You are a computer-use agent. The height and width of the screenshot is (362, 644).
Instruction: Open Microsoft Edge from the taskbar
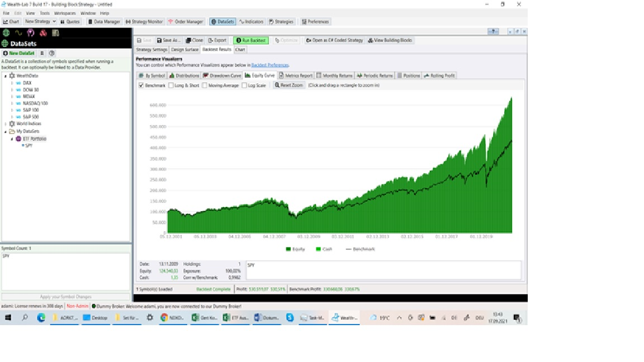(41, 317)
